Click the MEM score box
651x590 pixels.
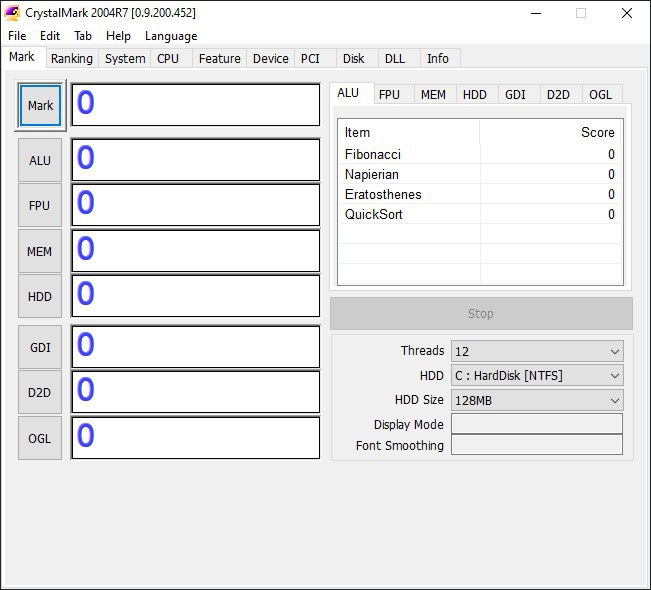[x=196, y=251]
